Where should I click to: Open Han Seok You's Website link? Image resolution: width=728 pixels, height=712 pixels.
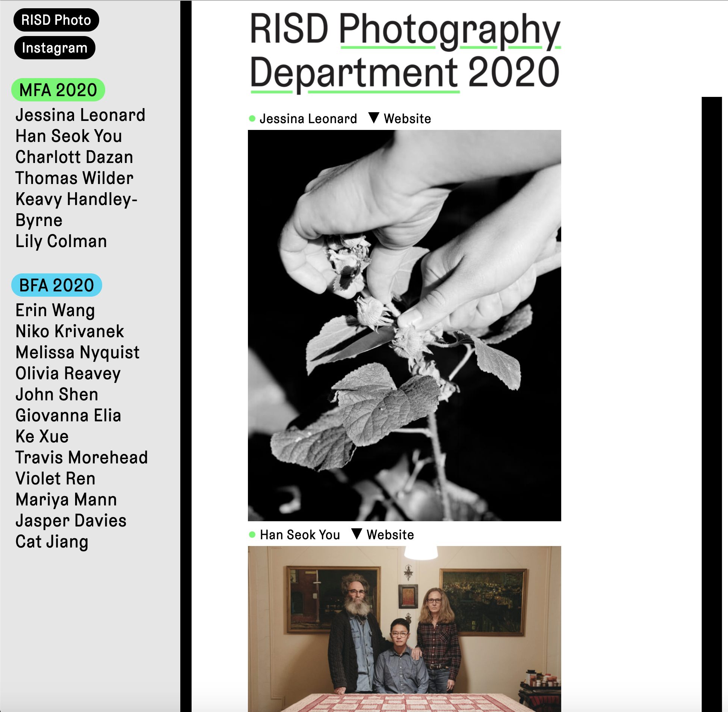pos(390,535)
